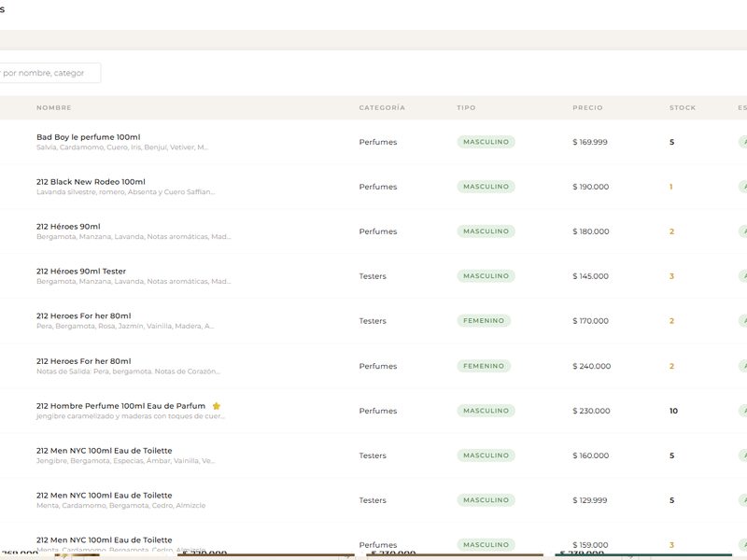Click the MASCULINO badge on Bad Boy row
The height and width of the screenshot is (560, 747).
pos(486,142)
